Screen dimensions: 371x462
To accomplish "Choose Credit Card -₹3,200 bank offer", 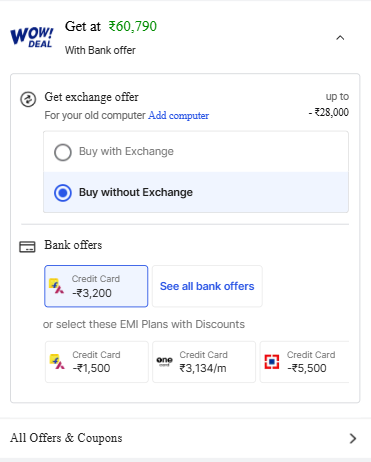I will 96,286.
